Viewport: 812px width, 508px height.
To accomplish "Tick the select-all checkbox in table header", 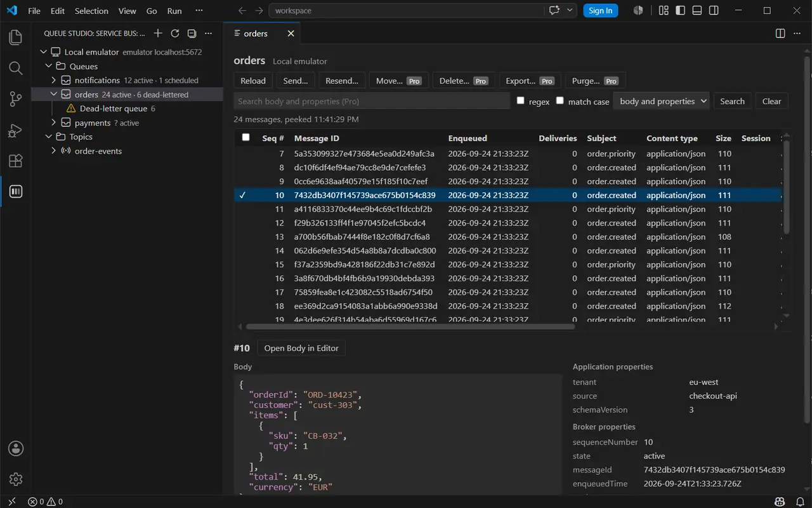I will tap(246, 137).
